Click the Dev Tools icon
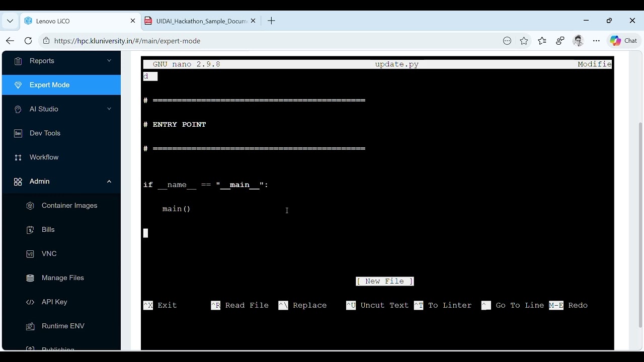Image resolution: width=644 pixels, height=362 pixels. click(18, 133)
